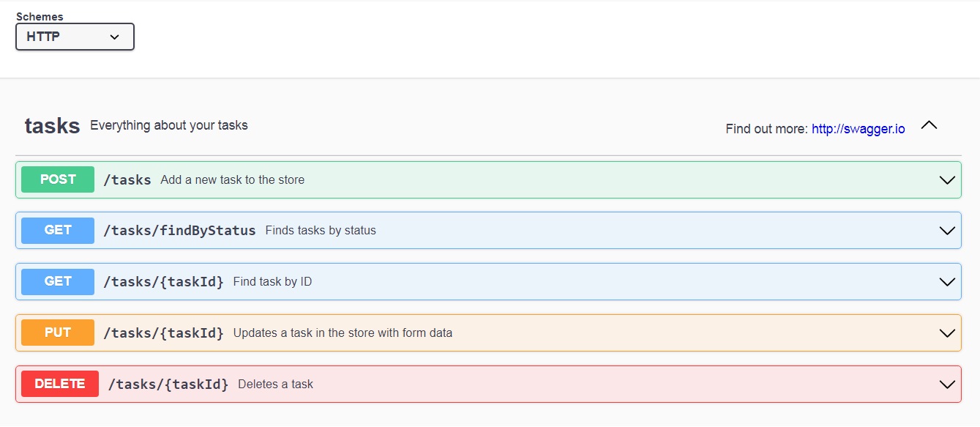Image resolution: width=980 pixels, height=427 pixels.
Task: Click the DELETE badge for removing a task
Action: [x=59, y=383]
